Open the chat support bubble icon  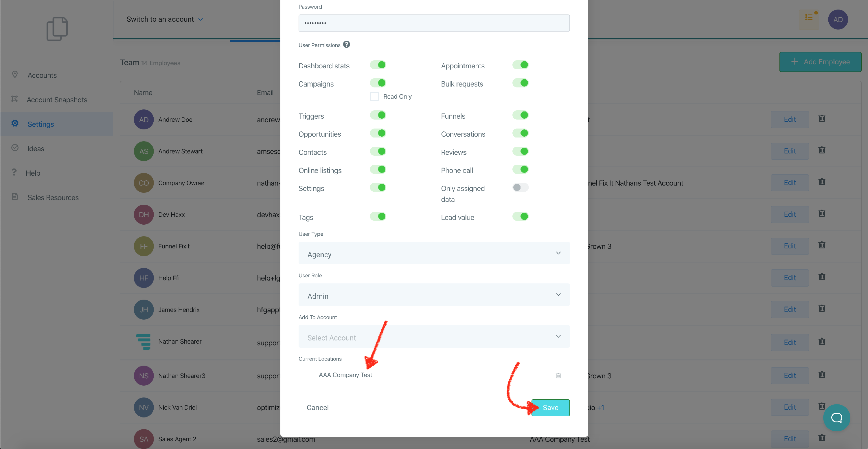[x=836, y=418]
